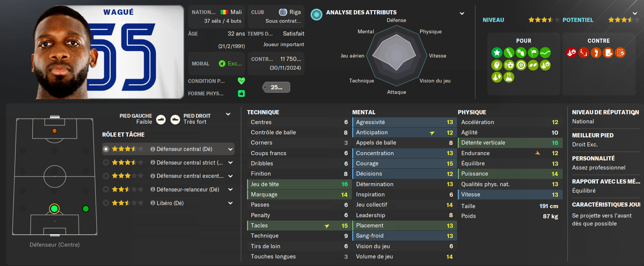Image resolution: width=644 pixels, height=266 pixels.
Task: Select Défenseur-relanceur (Dé) role radio button
Action: tap(106, 190)
